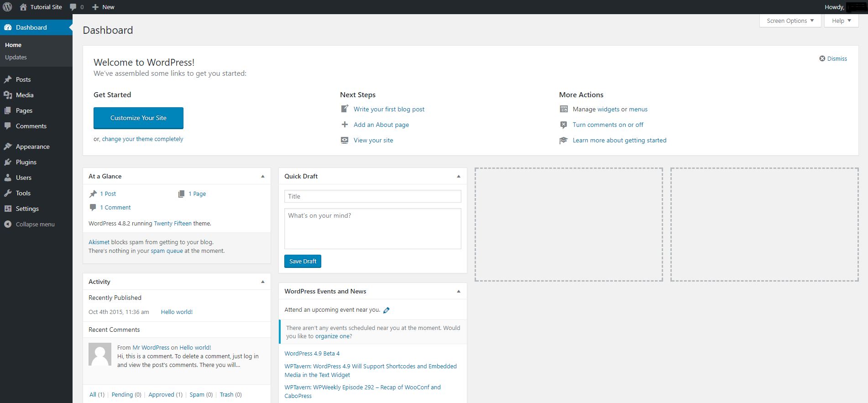Click the edit icon beside Write your first blog post
This screenshot has height=403, width=868.
tap(345, 109)
